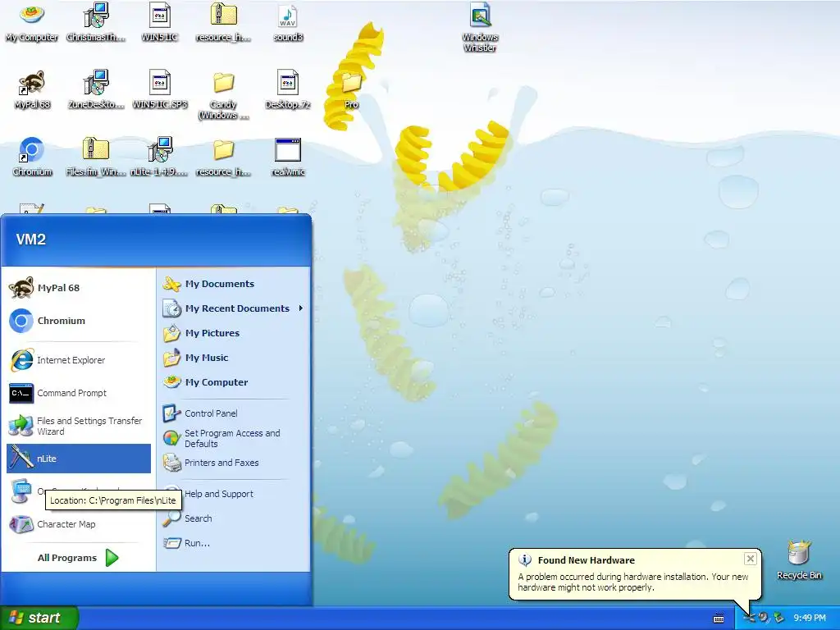
Task: Open Character Map from the Start menu
Action: pos(79,524)
